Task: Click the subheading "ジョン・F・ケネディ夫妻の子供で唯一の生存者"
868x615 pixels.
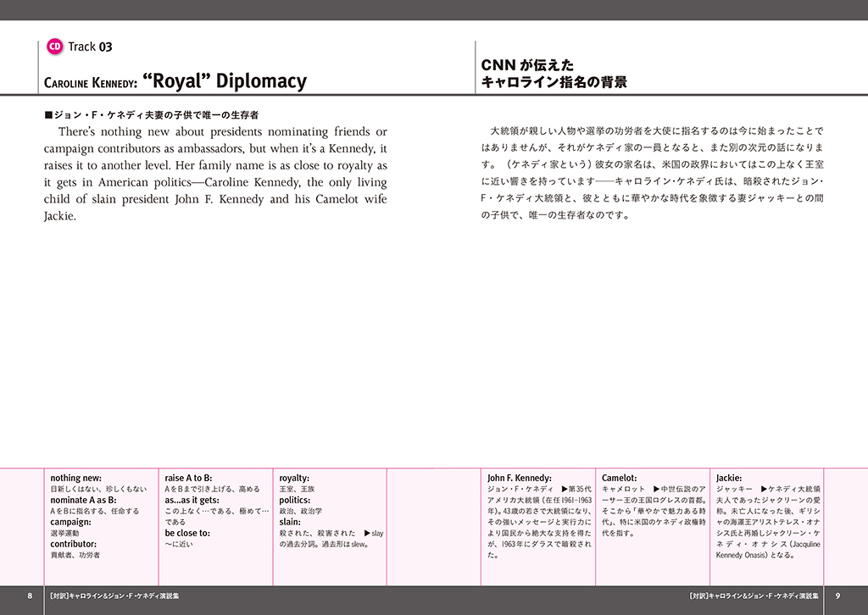Action: pos(152,115)
